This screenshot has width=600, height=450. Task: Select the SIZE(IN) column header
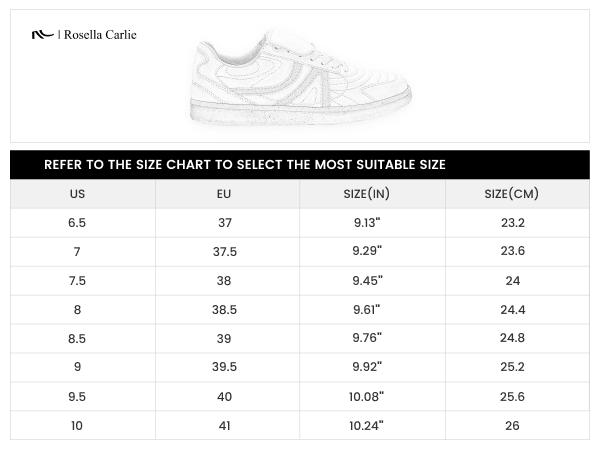coord(367,193)
